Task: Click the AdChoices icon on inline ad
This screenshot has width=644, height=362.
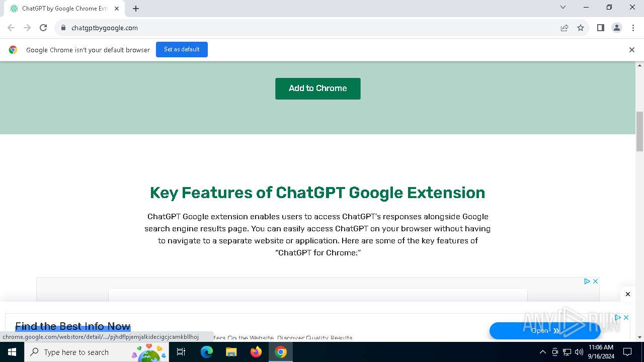Action: (x=587, y=281)
